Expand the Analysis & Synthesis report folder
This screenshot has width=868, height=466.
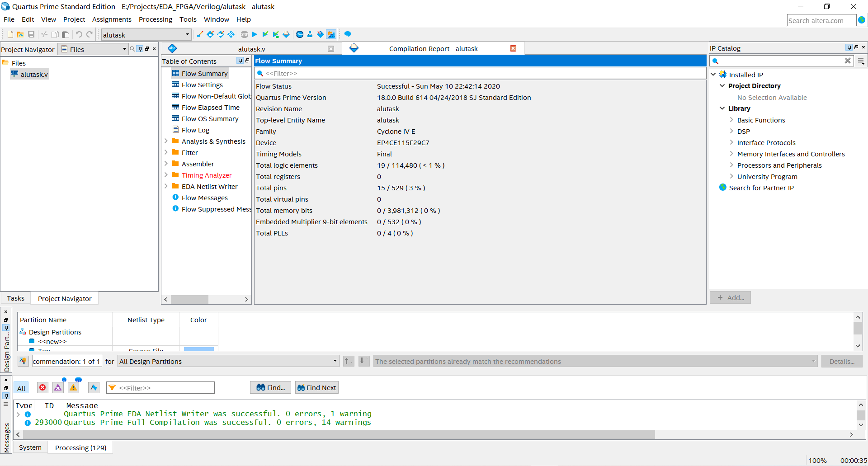pos(166,141)
